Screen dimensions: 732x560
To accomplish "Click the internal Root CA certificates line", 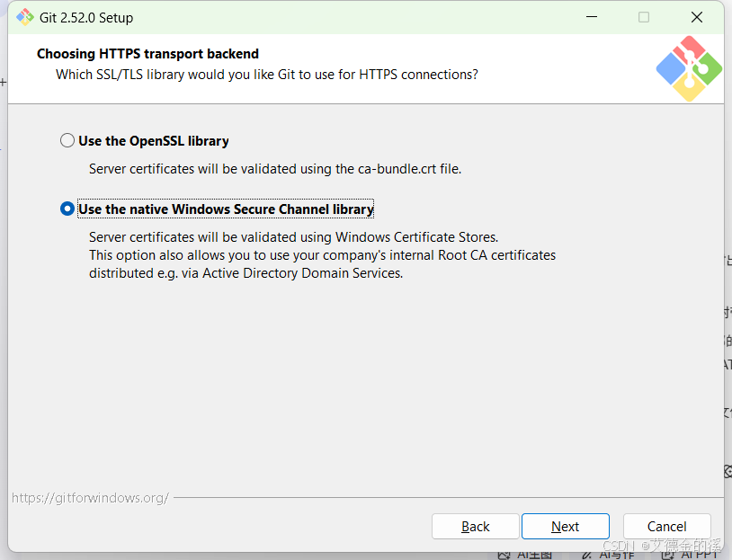I will [x=322, y=255].
